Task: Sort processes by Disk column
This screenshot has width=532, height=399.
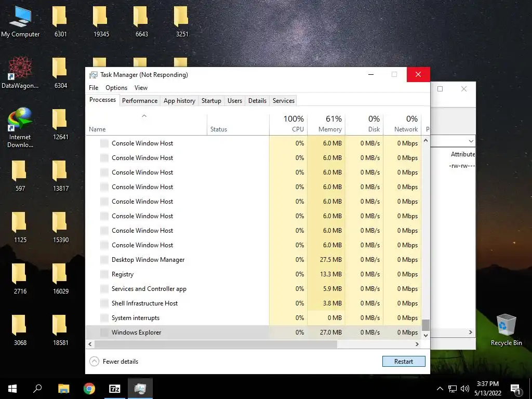Action: [x=364, y=125]
